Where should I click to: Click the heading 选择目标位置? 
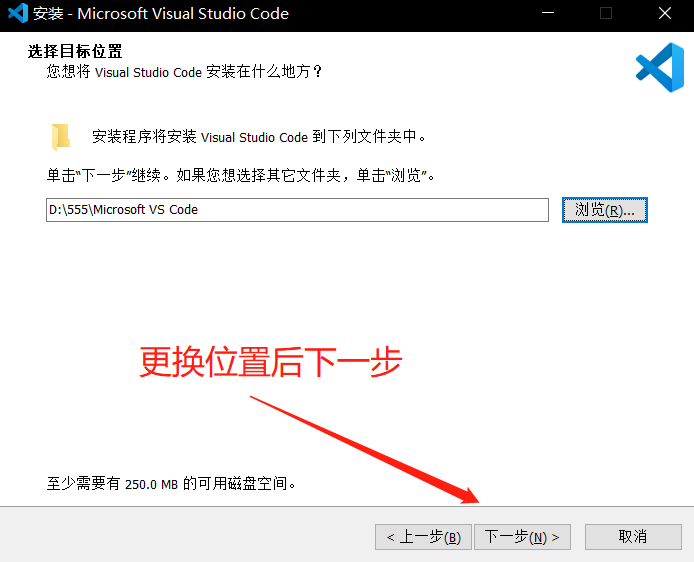[75, 51]
